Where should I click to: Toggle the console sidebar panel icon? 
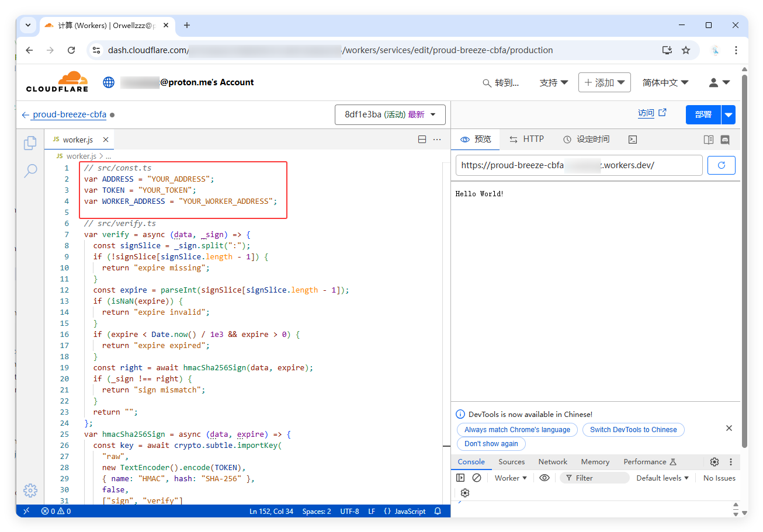tap(460, 478)
